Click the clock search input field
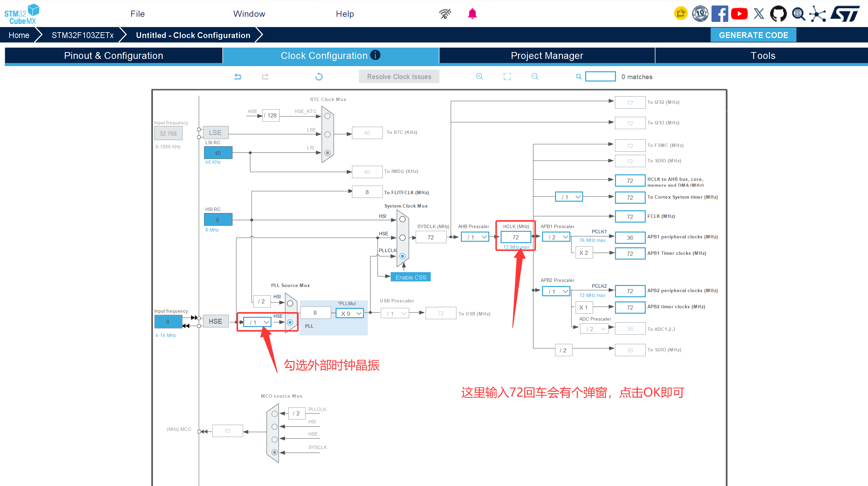 coord(600,76)
